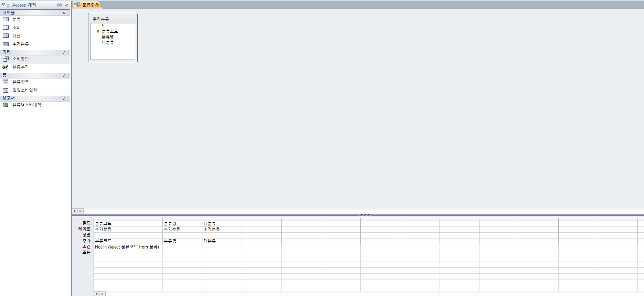Click the 소비 table icon

tap(6, 28)
